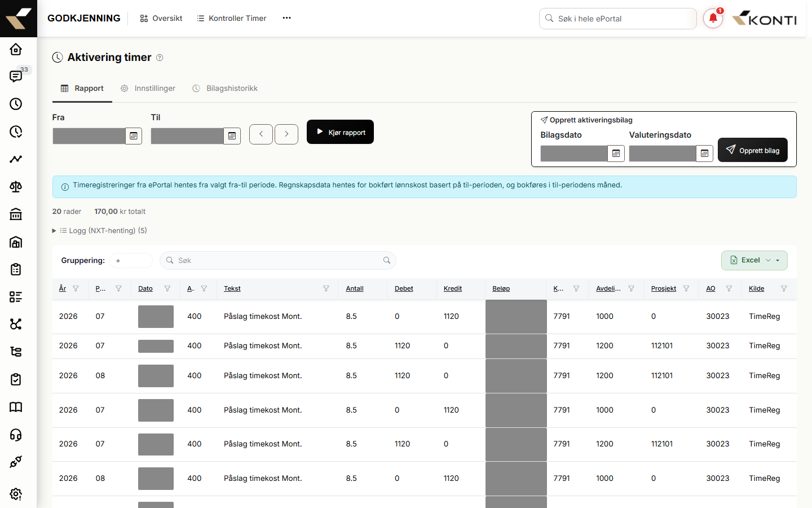
Task: Open the open book sidebar icon
Action: point(16,407)
